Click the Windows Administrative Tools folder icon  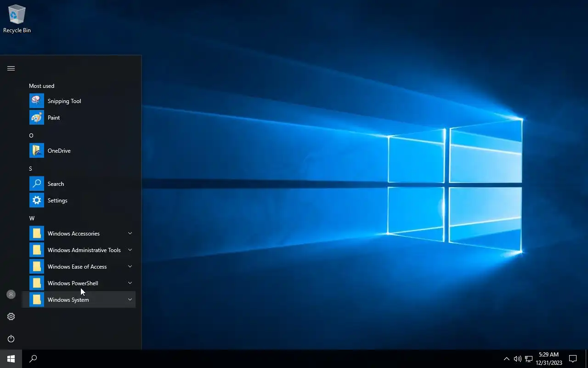(37, 250)
